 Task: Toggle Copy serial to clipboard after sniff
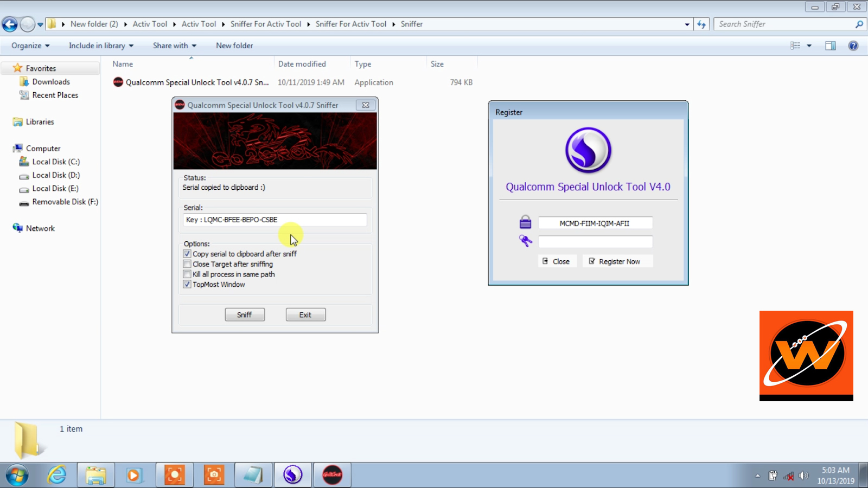[x=187, y=254]
